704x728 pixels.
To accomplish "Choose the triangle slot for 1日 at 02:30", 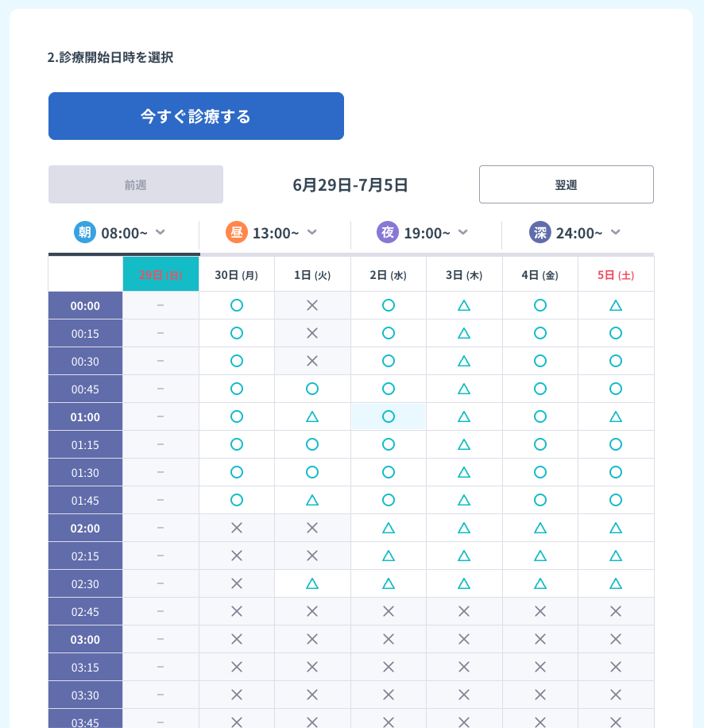I will (x=312, y=583).
